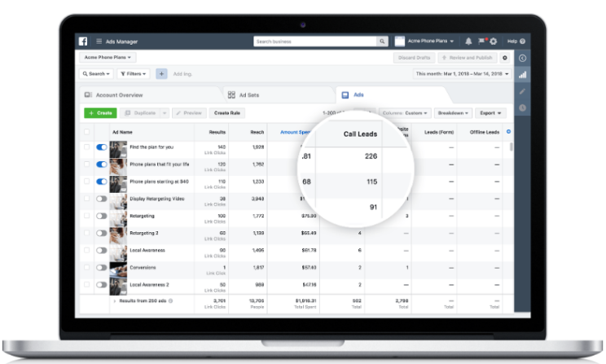Image resolution: width=606 pixels, height=364 pixels.
Task: Click the green Create button
Action: tap(100, 112)
